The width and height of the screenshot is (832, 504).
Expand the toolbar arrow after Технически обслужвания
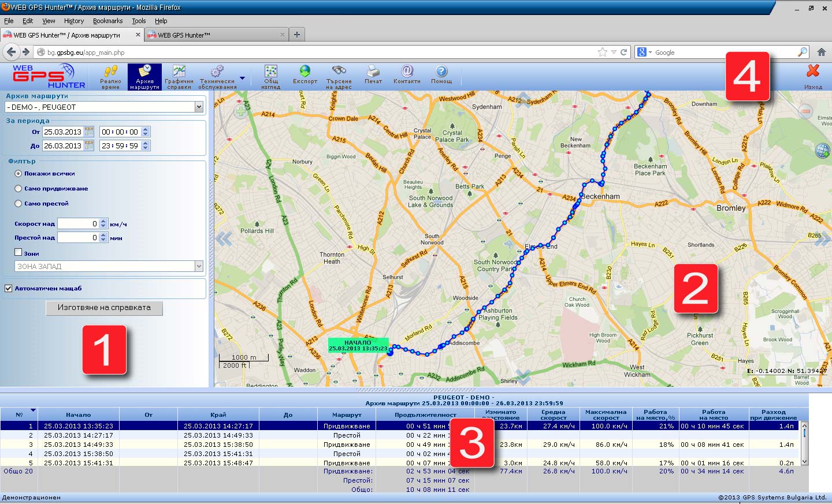point(242,78)
